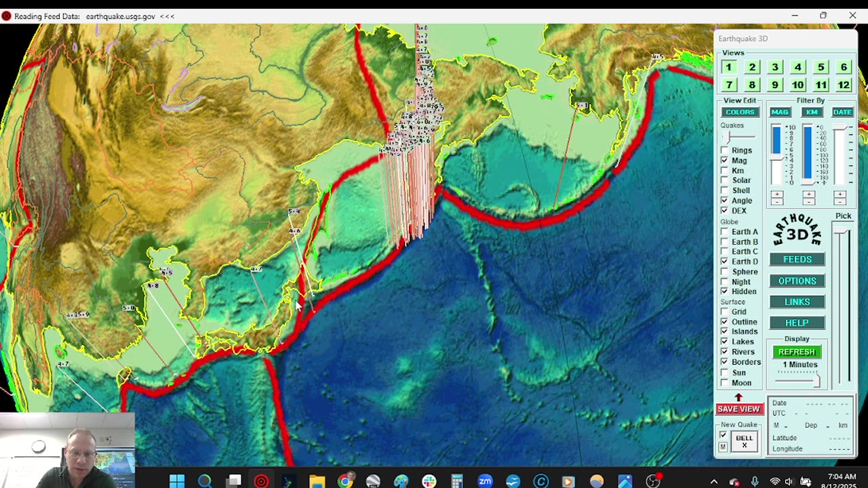Enable the Solar checkbox
868x488 pixels.
(x=724, y=180)
